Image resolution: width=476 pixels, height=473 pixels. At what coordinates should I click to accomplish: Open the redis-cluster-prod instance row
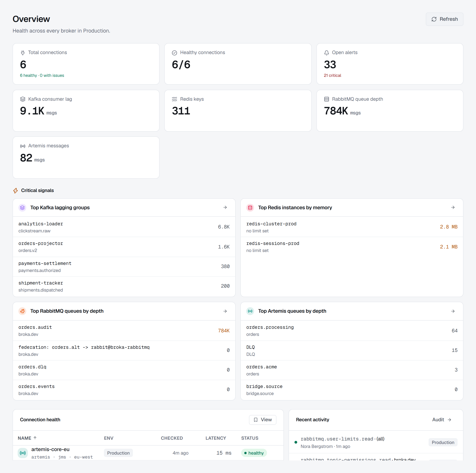click(x=352, y=227)
